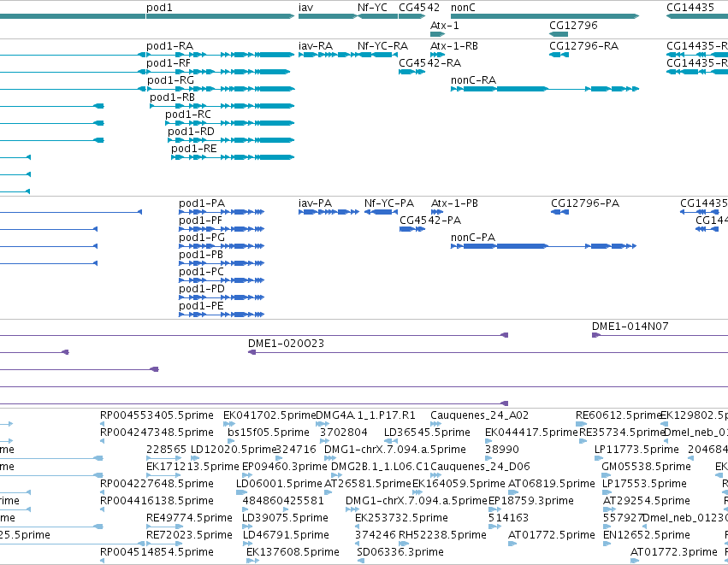Select the LP11773.5prime EST label
Viewport: 728px width, 565px height.
(636, 450)
